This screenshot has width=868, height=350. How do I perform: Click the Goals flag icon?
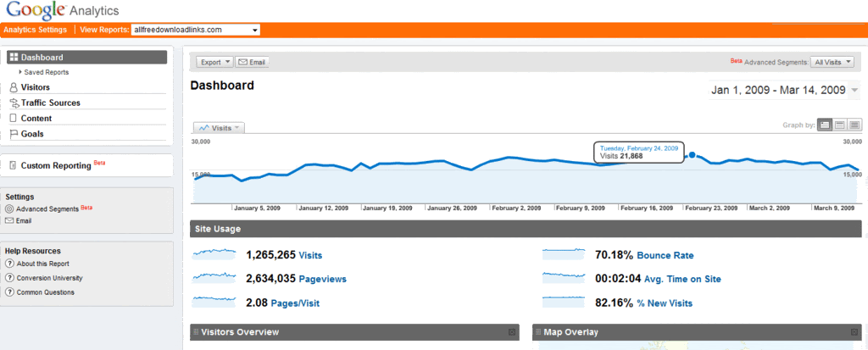click(14, 134)
